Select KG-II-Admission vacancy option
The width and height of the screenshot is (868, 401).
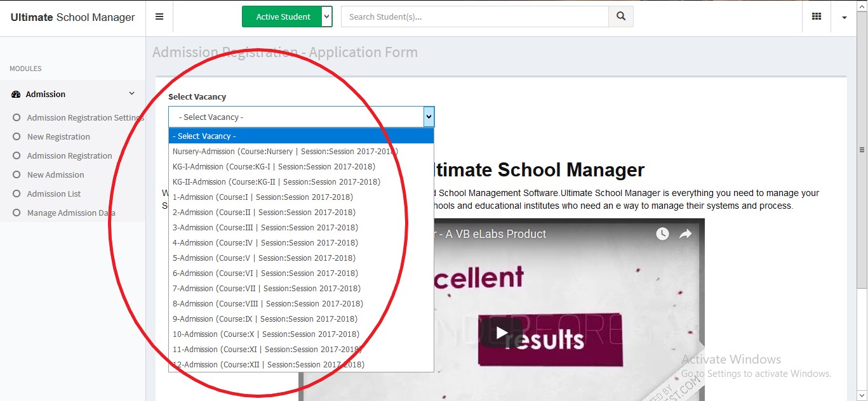click(302, 181)
